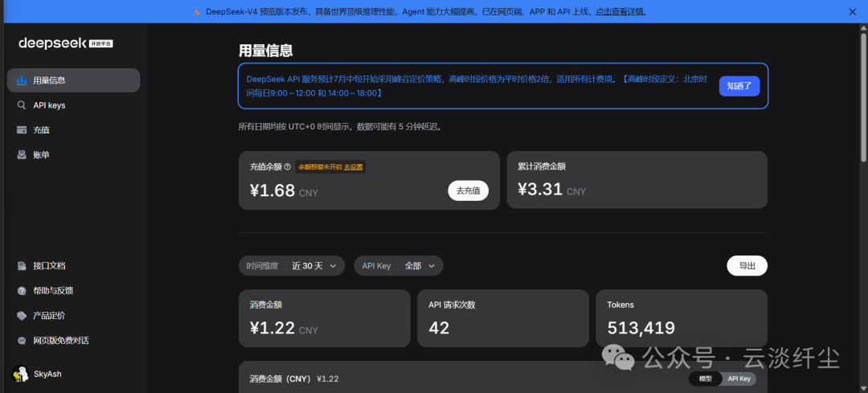Click the UTC+0 time display note
Screen dimensions: 868x393
click(x=340, y=127)
